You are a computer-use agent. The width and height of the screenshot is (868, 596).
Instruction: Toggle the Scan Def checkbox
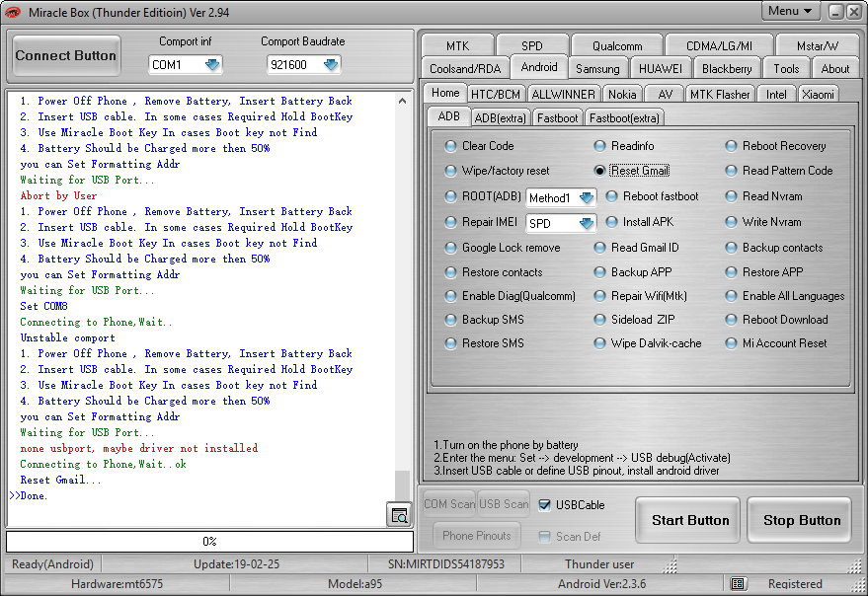[x=545, y=537]
